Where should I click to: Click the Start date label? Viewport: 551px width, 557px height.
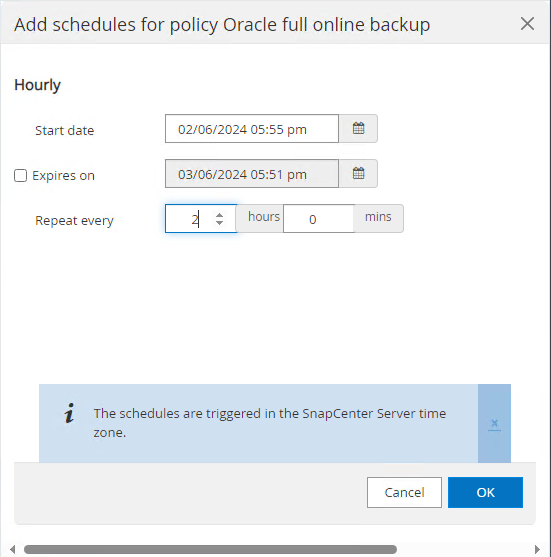coord(65,131)
